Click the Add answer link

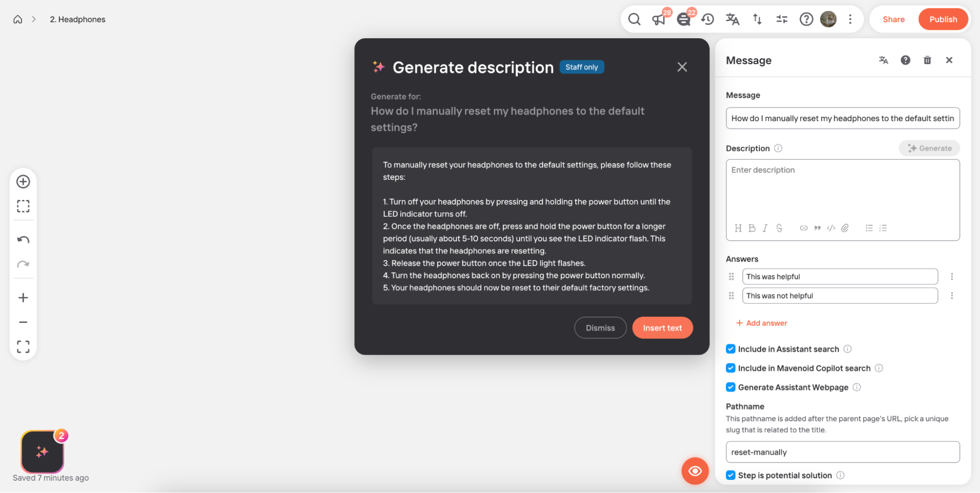761,323
